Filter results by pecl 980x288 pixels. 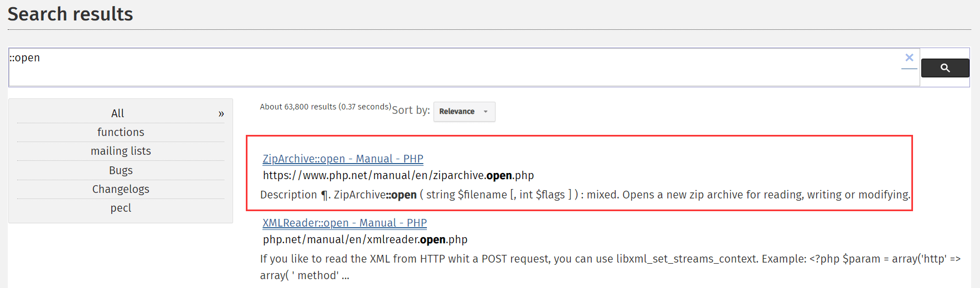pos(120,208)
